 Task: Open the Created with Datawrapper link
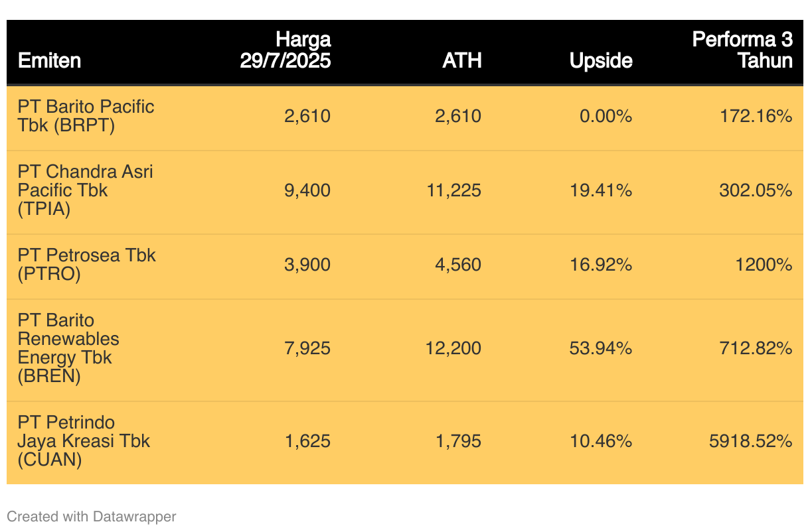[x=92, y=516]
